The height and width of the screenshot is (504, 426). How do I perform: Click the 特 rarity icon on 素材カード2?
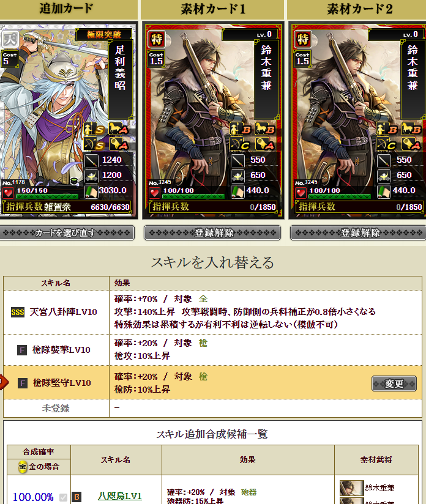point(303,39)
